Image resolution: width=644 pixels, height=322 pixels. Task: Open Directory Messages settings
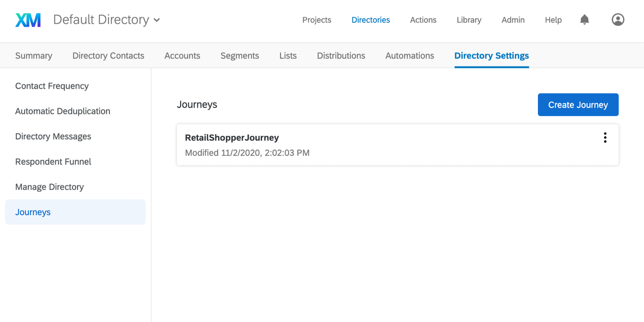click(53, 136)
